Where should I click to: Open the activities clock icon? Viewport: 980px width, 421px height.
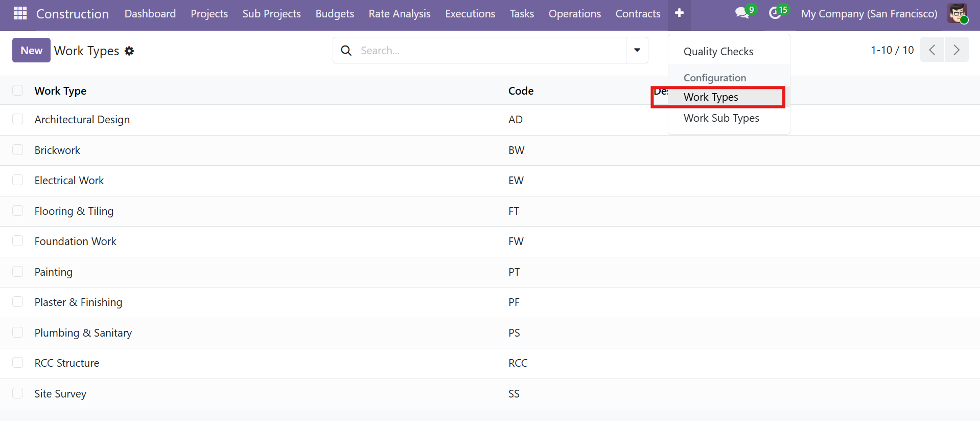[775, 13]
